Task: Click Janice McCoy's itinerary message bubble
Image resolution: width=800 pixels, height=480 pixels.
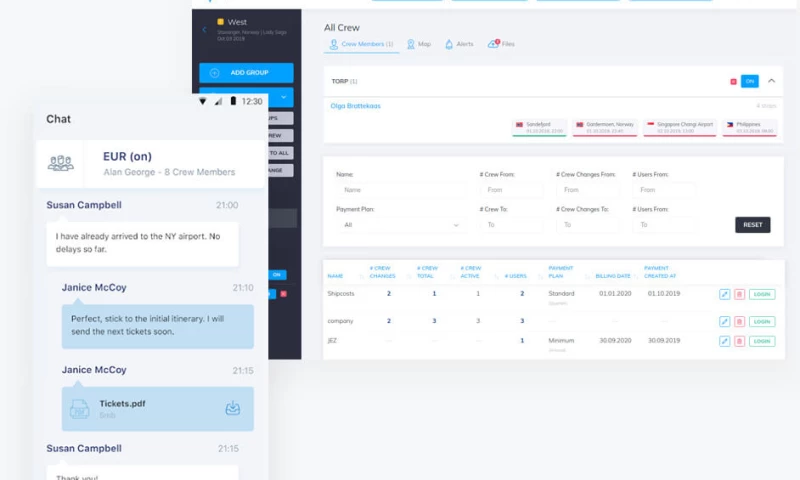Action: 158,326
